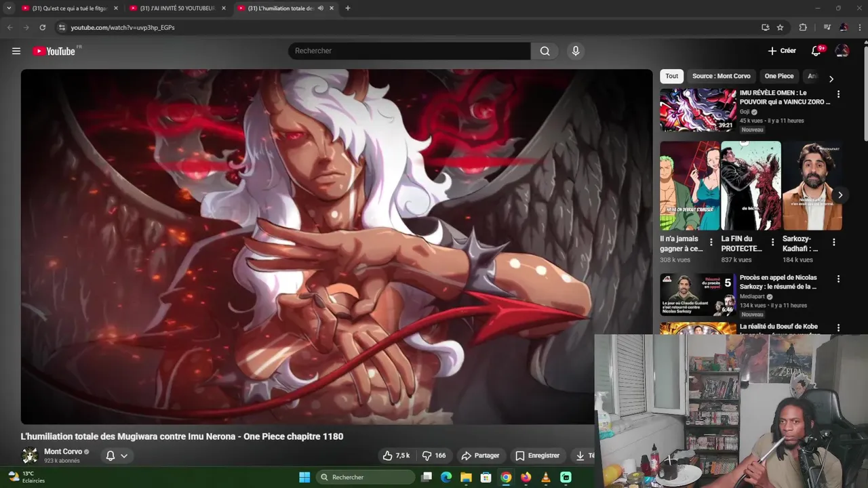
Task: Open the Sarkozy-Kadhafi short thumbnail
Action: click(x=812, y=186)
